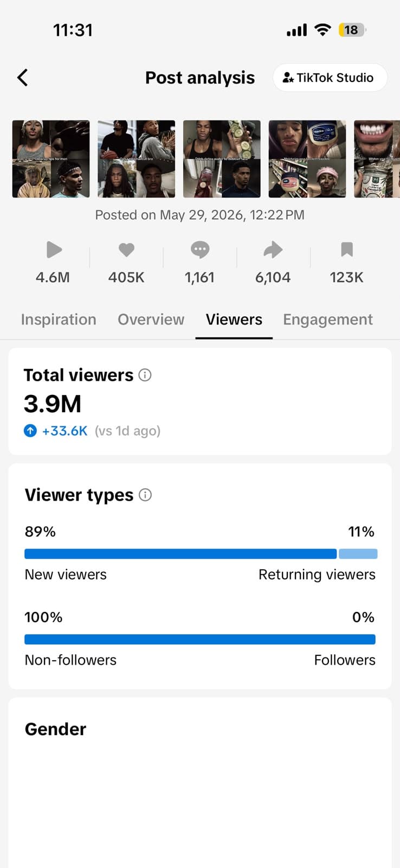Open the detox water slideshow thumbnail
The height and width of the screenshot is (868, 400).
[222, 159]
